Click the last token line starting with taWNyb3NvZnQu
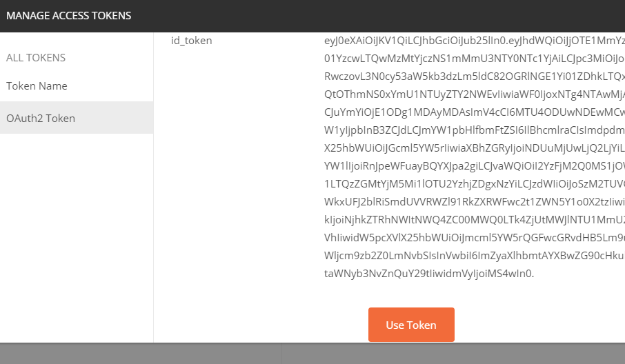Viewport: 625px width, 364px height. coord(428,274)
